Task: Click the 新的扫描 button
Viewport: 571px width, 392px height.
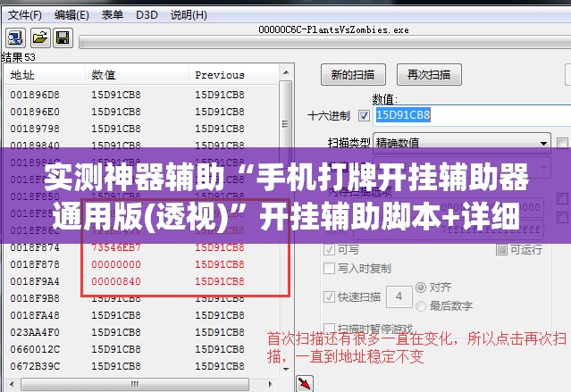Action: [x=353, y=75]
